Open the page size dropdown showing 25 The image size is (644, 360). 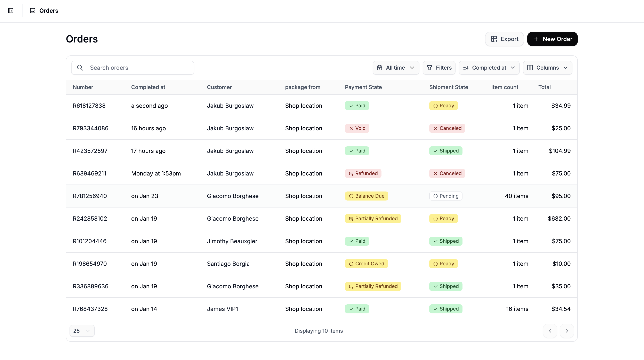coord(82,330)
